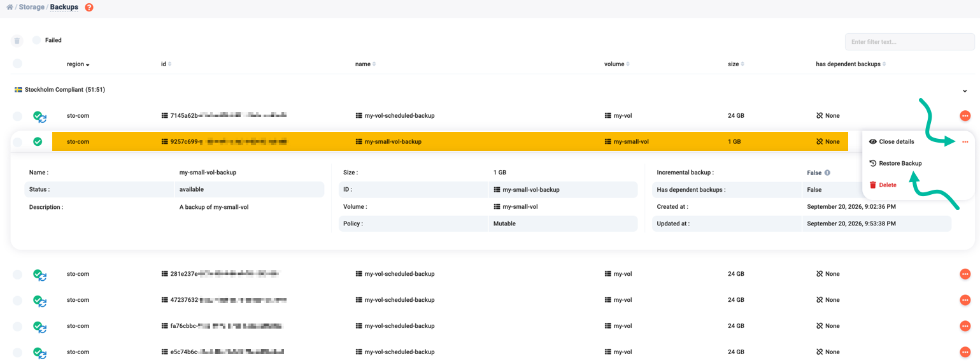Sort by the name column header
Image resolution: width=980 pixels, height=363 pixels.
pos(365,64)
